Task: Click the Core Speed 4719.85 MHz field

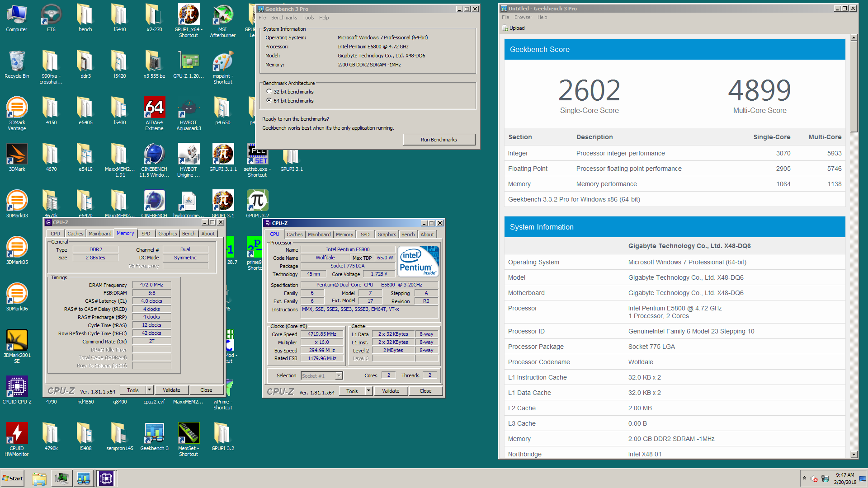Action: [x=322, y=334]
